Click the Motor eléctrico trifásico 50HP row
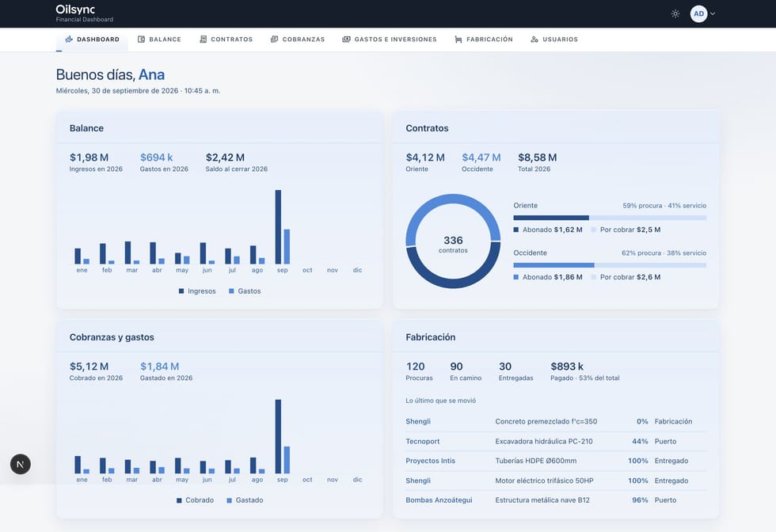The width and height of the screenshot is (776, 532). point(556,481)
